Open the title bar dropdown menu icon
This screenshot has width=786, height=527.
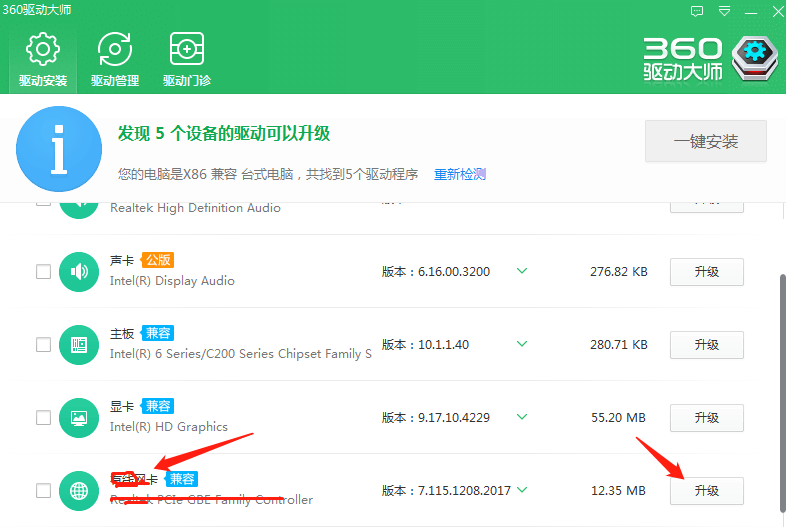tap(724, 11)
